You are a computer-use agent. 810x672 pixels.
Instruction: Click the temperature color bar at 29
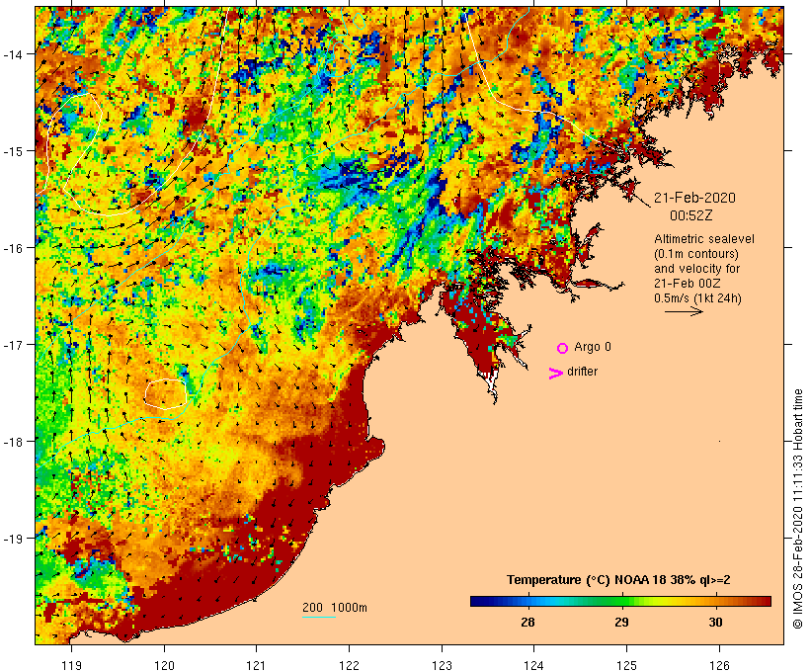point(622,601)
